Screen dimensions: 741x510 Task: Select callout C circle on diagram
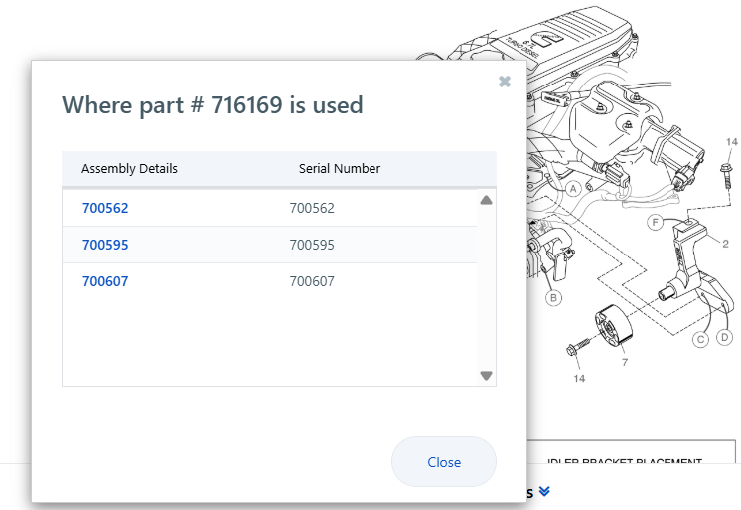701,340
